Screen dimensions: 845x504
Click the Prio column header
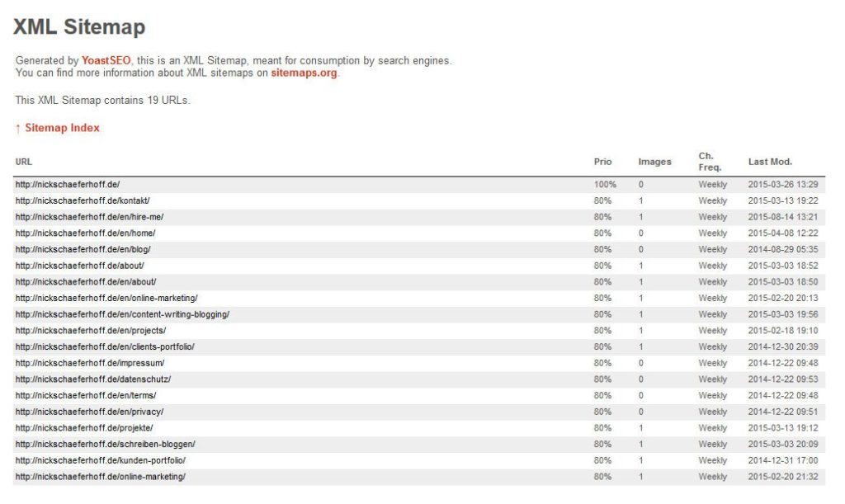pyautogui.click(x=602, y=162)
